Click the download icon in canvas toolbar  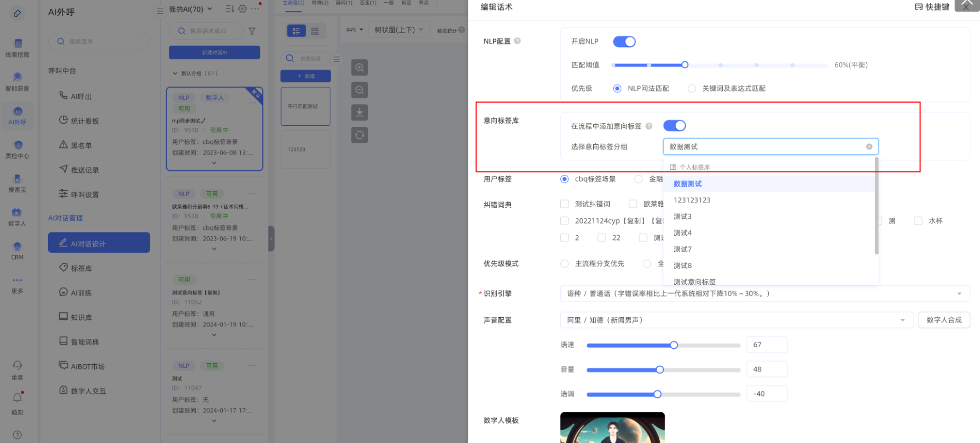[x=359, y=113]
